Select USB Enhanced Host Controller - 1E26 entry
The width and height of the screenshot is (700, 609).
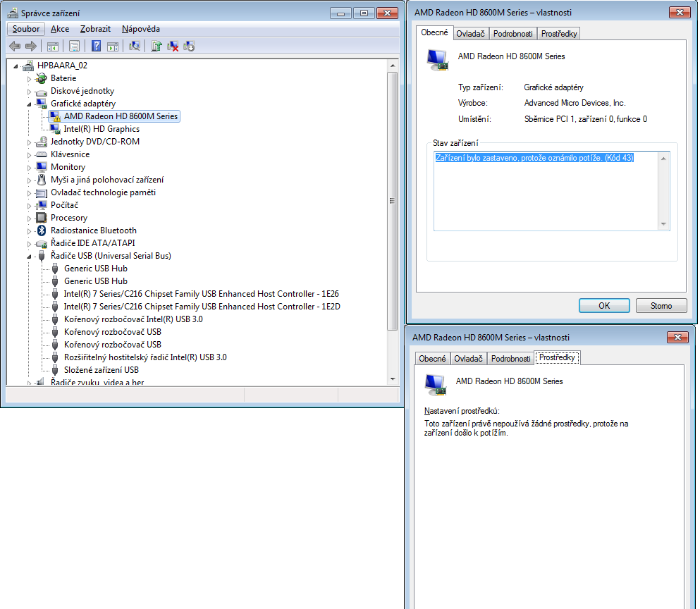pos(202,294)
